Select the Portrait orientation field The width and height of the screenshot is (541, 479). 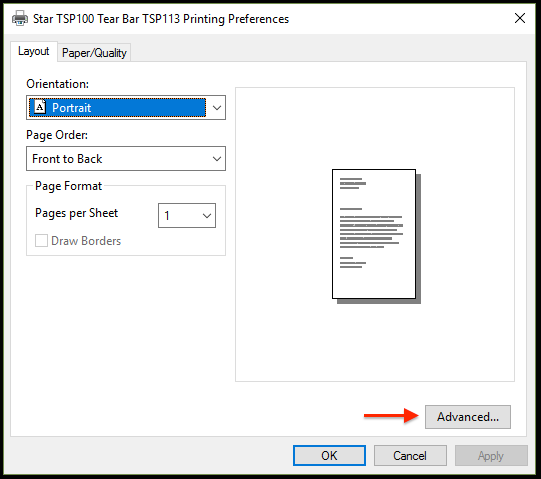coord(126,108)
